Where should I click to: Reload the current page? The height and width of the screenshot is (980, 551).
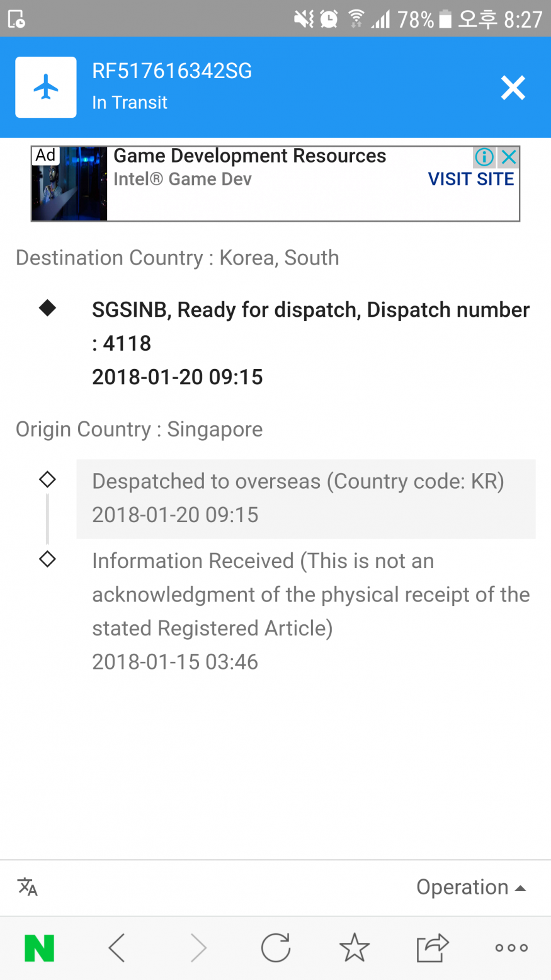click(276, 948)
